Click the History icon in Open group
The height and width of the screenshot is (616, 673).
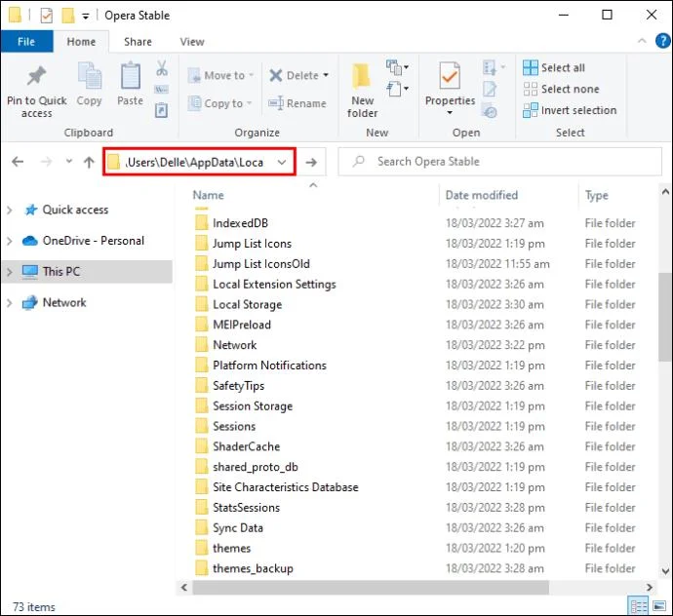[x=490, y=111]
